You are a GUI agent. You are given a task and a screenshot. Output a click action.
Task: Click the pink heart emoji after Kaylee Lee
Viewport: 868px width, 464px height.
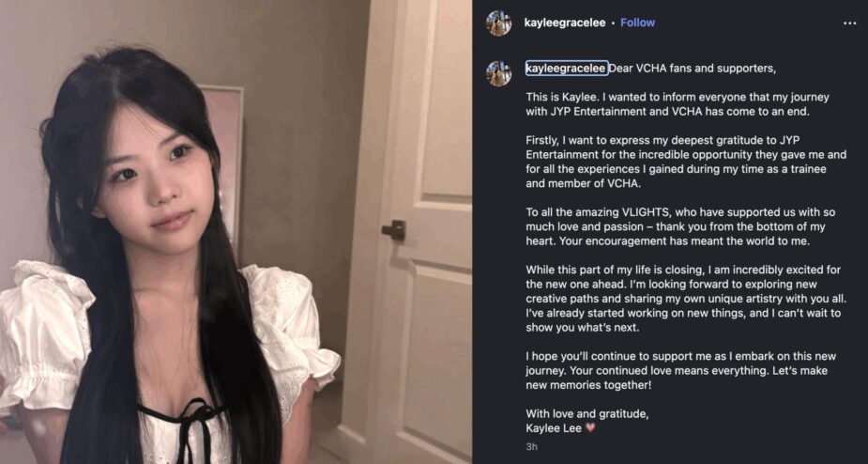[x=590, y=428]
